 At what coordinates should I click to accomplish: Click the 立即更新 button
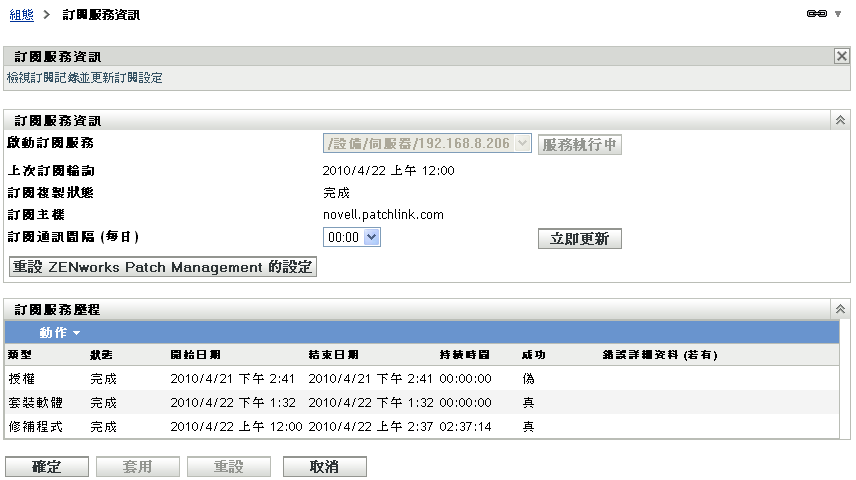pyautogui.click(x=580, y=239)
